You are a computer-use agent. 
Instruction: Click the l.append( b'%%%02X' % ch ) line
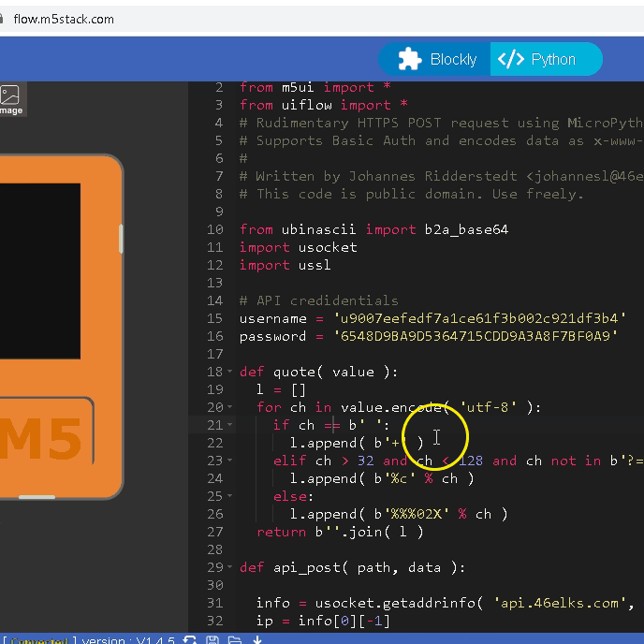399,514
